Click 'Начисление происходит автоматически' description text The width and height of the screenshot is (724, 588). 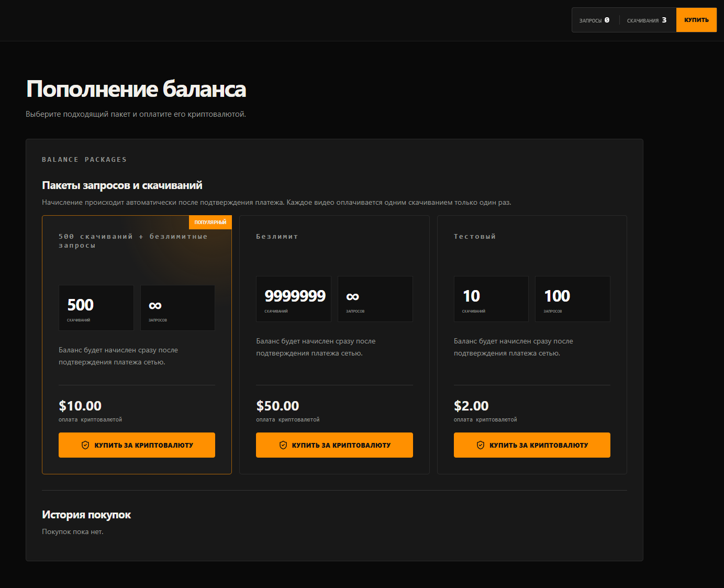[x=276, y=202]
